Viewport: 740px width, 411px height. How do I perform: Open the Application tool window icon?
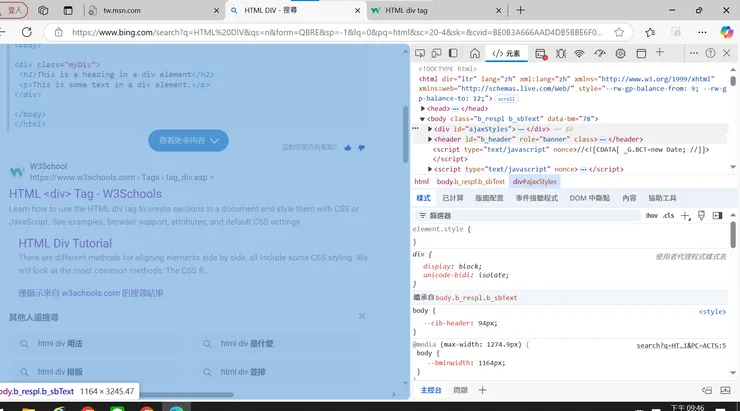point(641,54)
